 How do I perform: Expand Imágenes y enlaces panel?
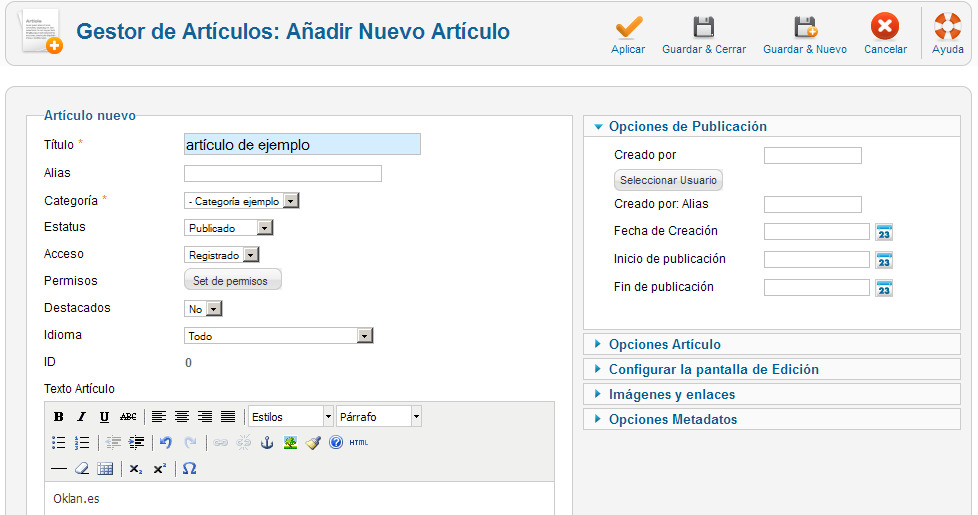[772, 394]
